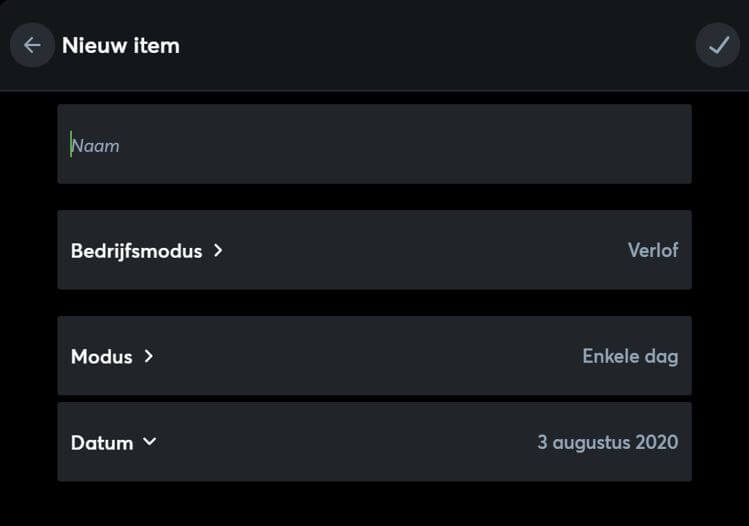This screenshot has height=526, width=749.
Task: Click the Nieuw item heading
Action: 120,45
